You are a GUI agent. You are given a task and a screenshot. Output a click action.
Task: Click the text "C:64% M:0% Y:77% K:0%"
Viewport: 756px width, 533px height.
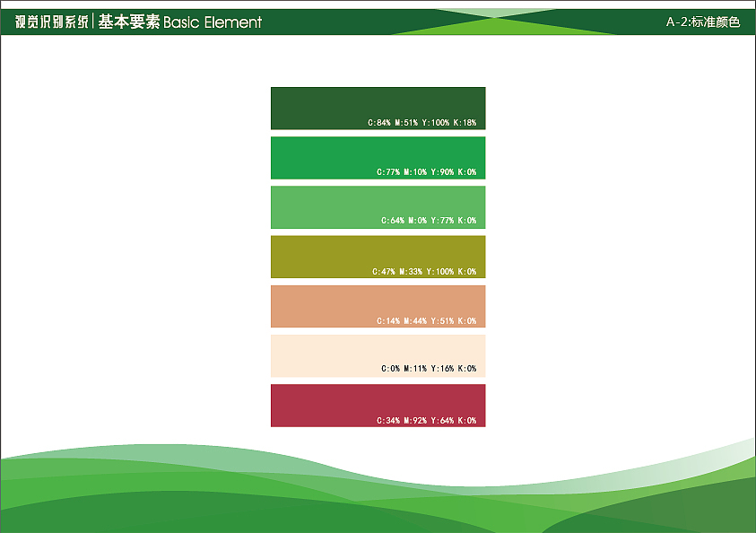(429, 221)
